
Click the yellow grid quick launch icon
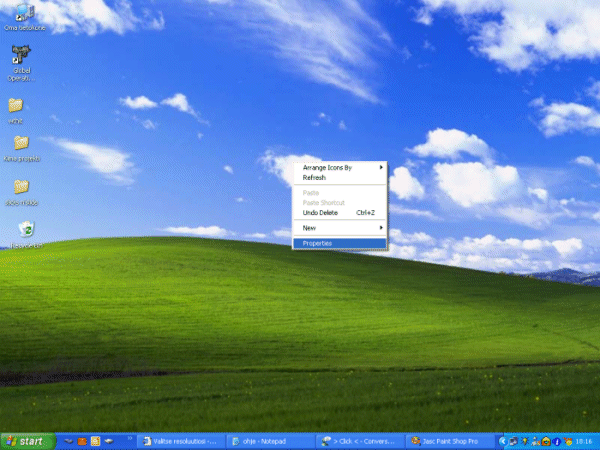(95, 442)
